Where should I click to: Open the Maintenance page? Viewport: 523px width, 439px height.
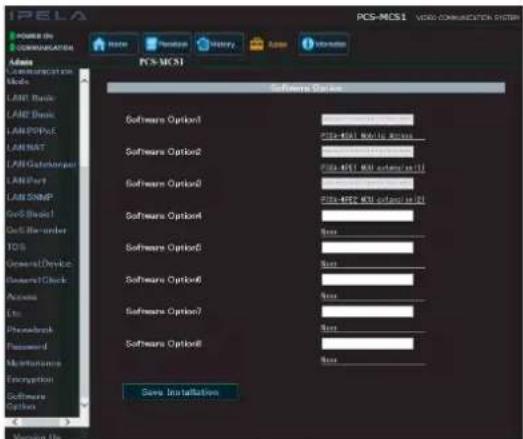(x=34, y=363)
